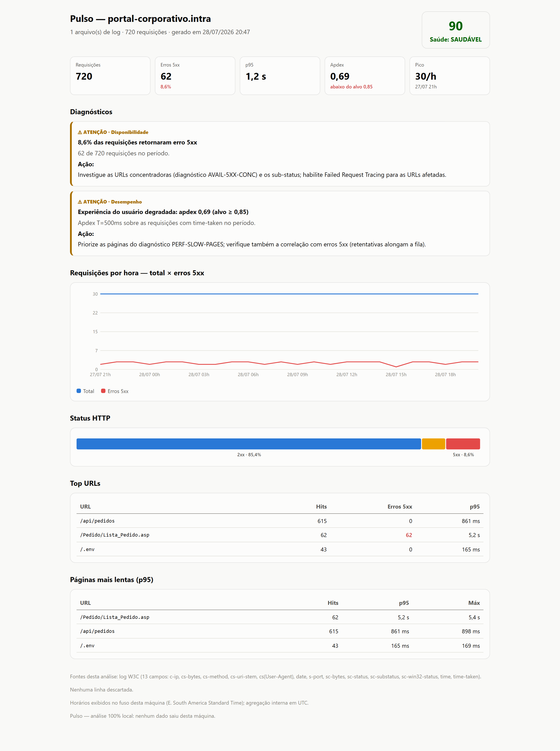
Task: Select the Requisições 720 card
Action: coord(110,76)
